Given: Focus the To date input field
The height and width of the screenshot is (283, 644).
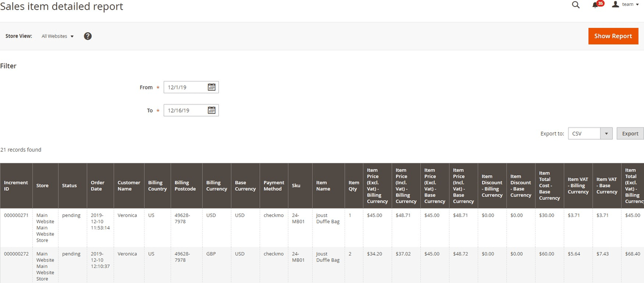Looking at the screenshot, I should pyautogui.click(x=185, y=110).
